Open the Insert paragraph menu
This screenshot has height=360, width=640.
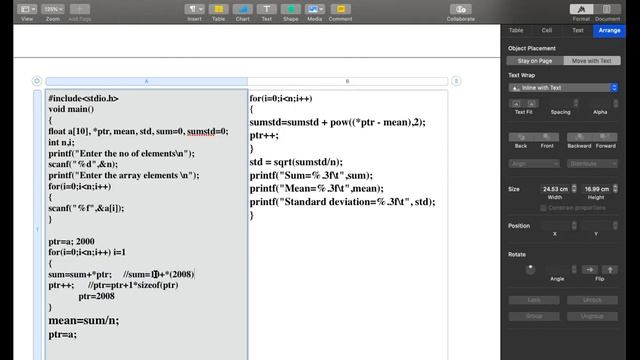(x=194, y=9)
